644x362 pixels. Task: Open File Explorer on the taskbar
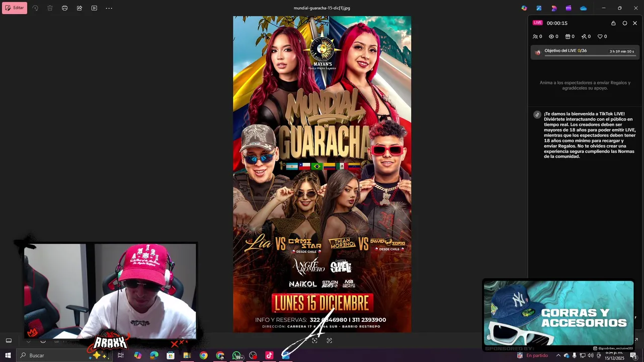[187, 355]
